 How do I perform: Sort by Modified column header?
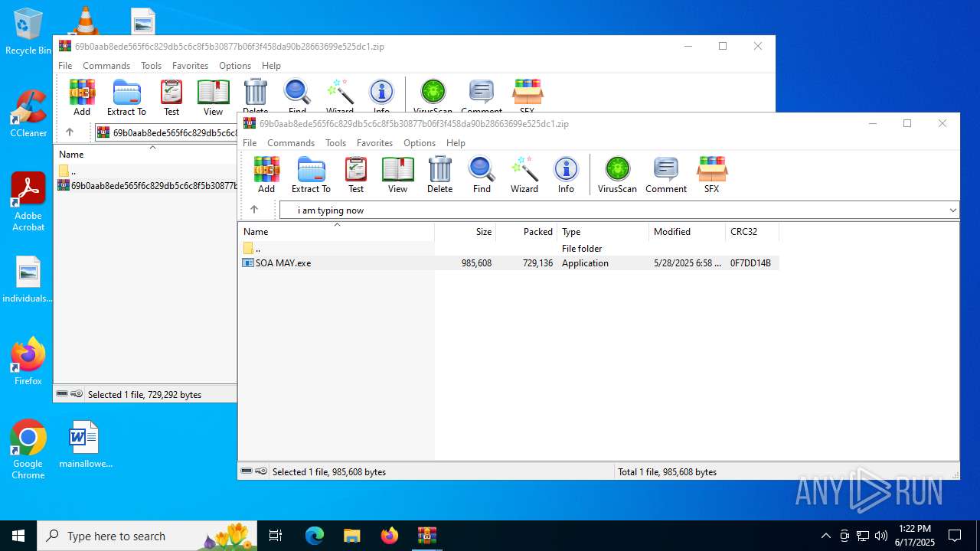click(687, 231)
